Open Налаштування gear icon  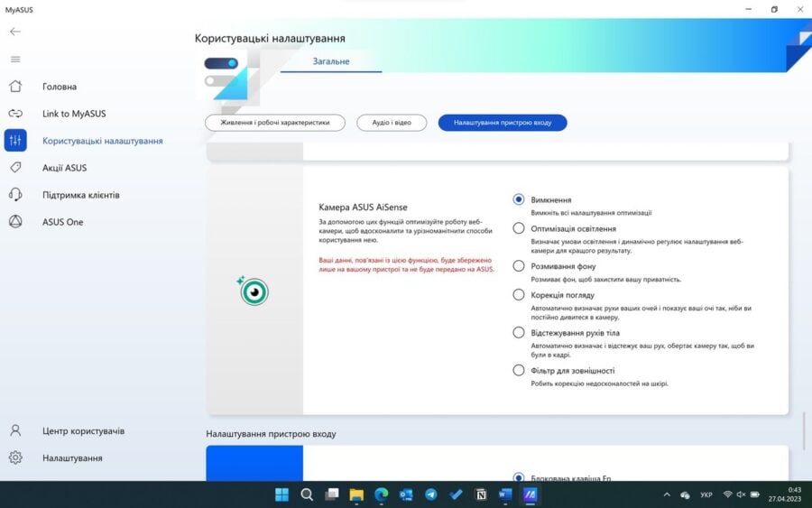[x=15, y=457]
